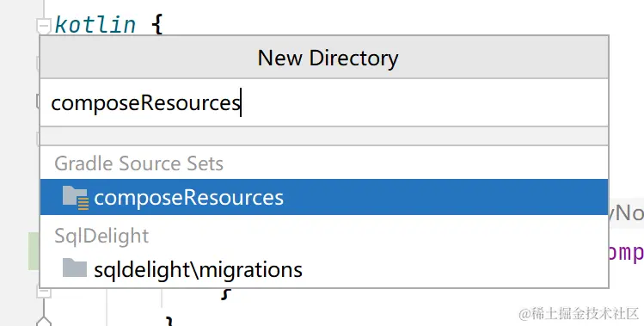The height and width of the screenshot is (326, 644).
Task: Click the composeResources source-set folder icon
Action: pos(75,197)
